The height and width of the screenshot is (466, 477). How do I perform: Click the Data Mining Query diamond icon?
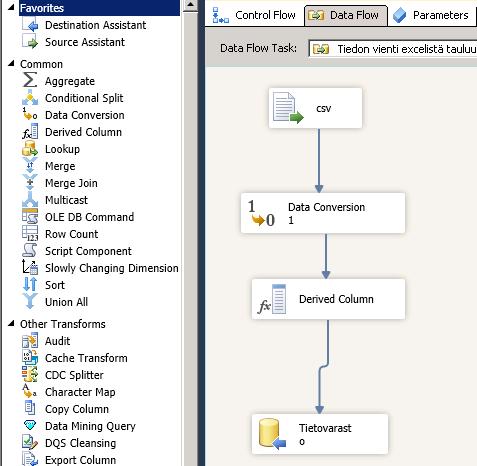(30, 425)
